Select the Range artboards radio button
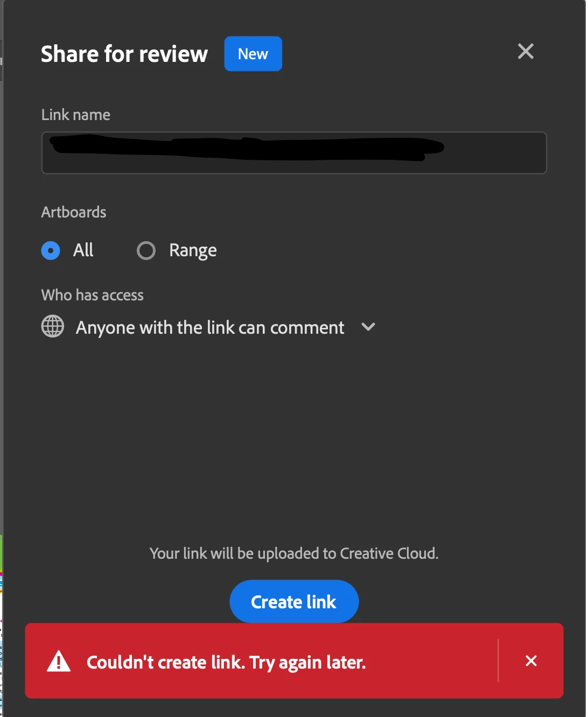The width and height of the screenshot is (588, 717). click(x=146, y=250)
